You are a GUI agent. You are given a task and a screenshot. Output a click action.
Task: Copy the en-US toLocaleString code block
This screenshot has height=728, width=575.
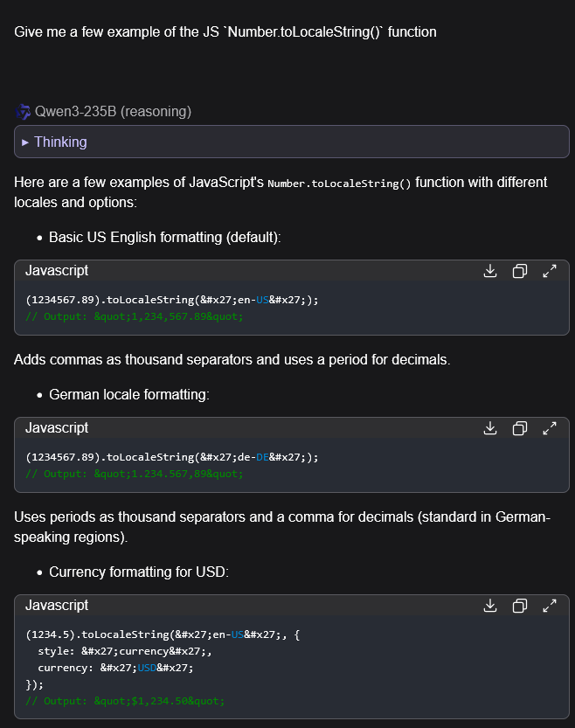pyautogui.click(x=520, y=271)
